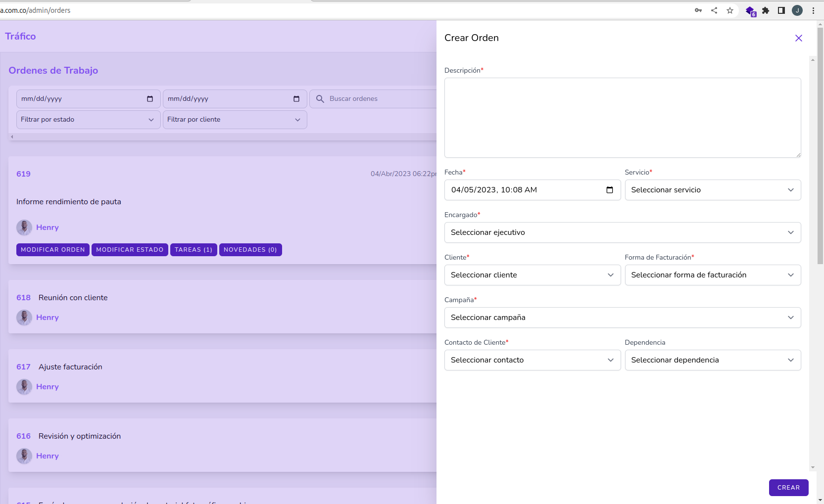Open the Tráfico section link
Image resolution: width=824 pixels, height=504 pixels.
click(x=20, y=36)
